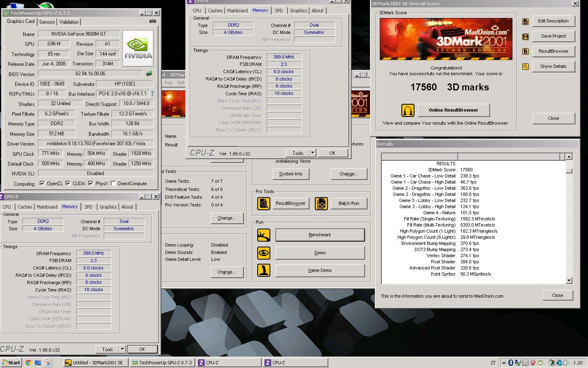Viewport: 588px width, 368px height.
Task: Click the Game Demo joystick icon
Action: coord(264,270)
